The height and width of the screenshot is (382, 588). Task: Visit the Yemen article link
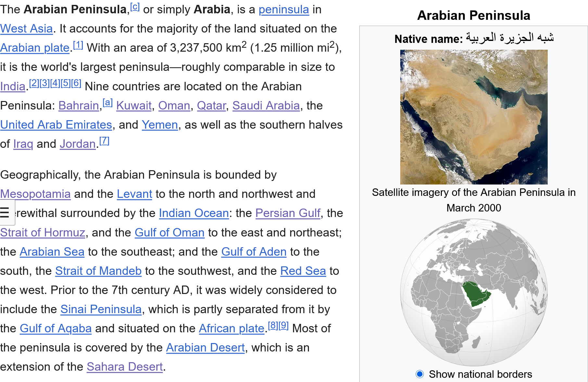pos(160,125)
